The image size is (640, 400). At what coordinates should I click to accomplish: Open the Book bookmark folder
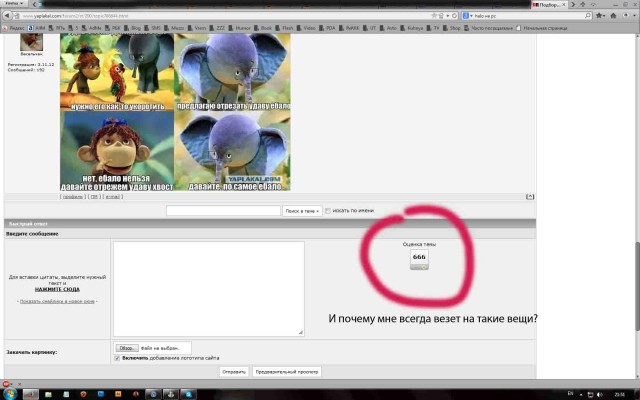pyautogui.click(x=263, y=28)
